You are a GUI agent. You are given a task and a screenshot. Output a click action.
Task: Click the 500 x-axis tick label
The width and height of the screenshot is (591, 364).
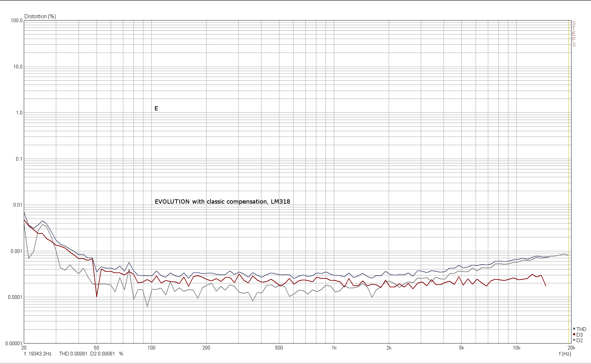(x=279, y=348)
